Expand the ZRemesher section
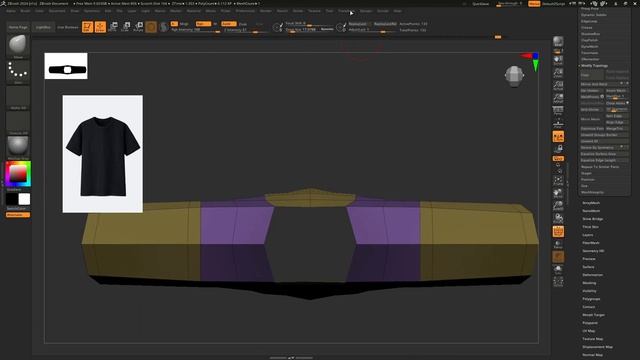 (x=590, y=59)
